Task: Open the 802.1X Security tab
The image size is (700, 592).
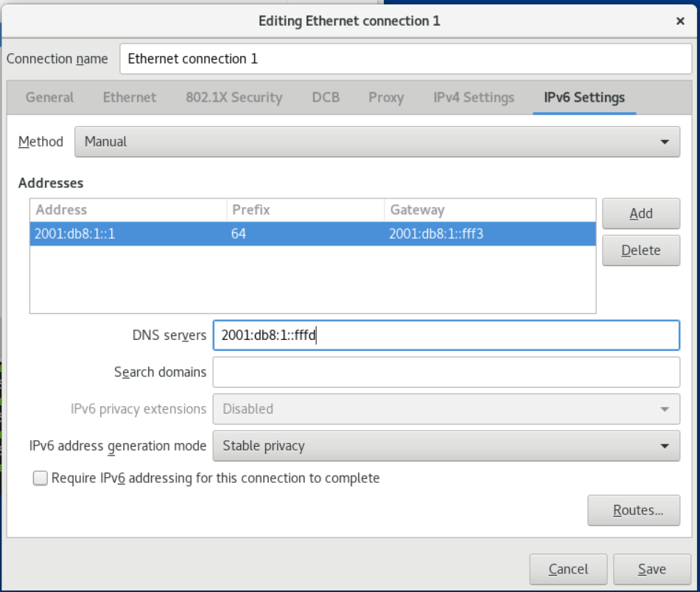Action: (x=234, y=97)
